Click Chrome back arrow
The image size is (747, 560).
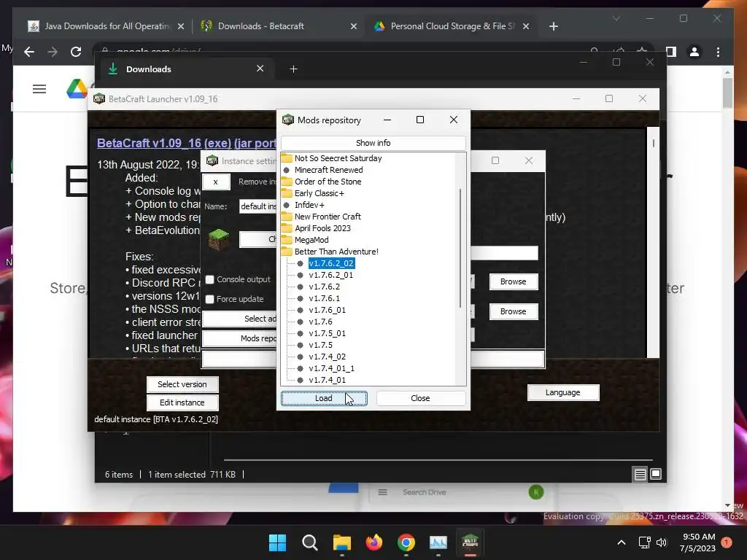pos(29,52)
